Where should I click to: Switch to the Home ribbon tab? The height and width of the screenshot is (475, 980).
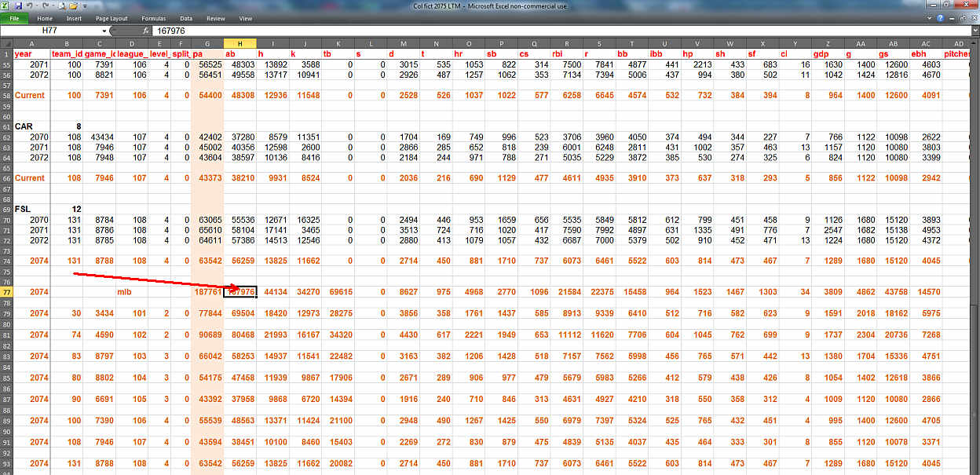(x=45, y=18)
